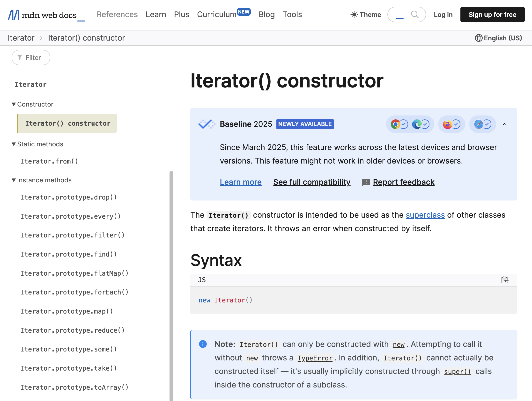The height and width of the screenshot is (401, 532).
Task: Click the Filter funnel icon
Action: 20,57
